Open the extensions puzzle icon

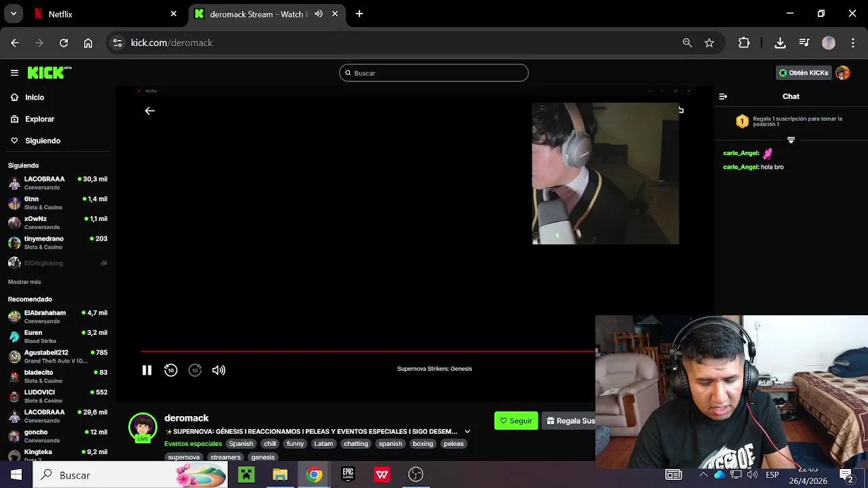point(744,43)
